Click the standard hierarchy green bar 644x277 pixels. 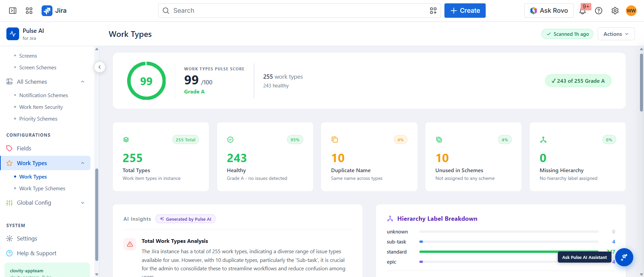[509, 252]
